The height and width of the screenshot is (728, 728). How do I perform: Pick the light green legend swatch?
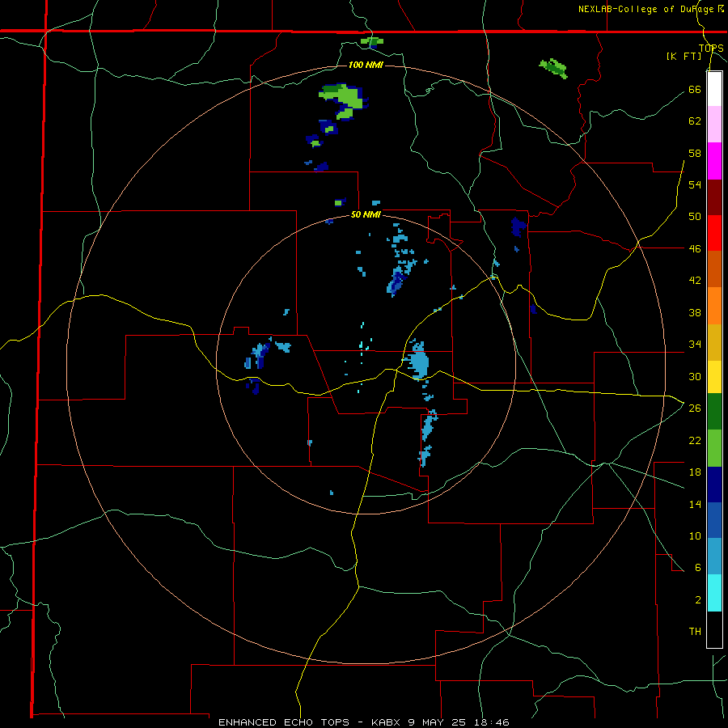point(714,448)
